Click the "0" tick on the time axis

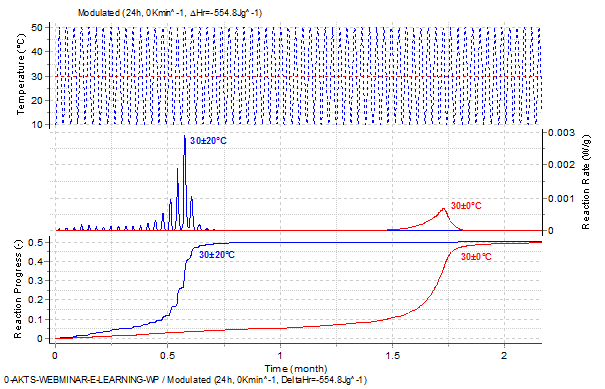56,355
